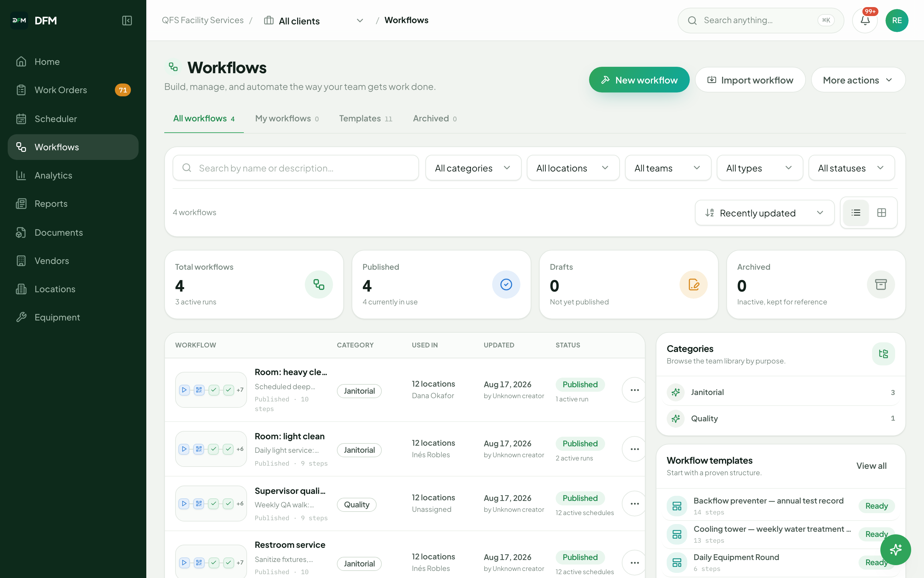Click QFS Facility Services breadcrumb
Viewport: 924px width, 578px height.
click(x=202, y=20)
